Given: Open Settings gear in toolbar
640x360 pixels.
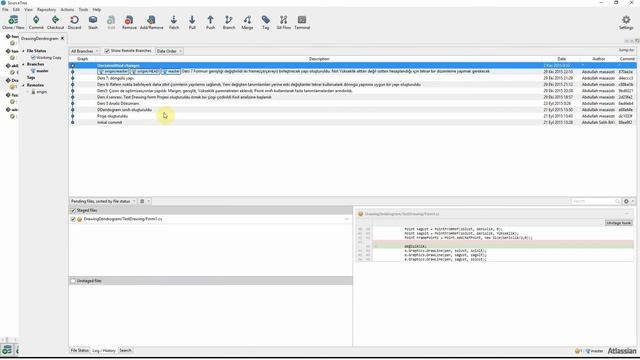Looking at the screenshot, I should pos(626,22).
